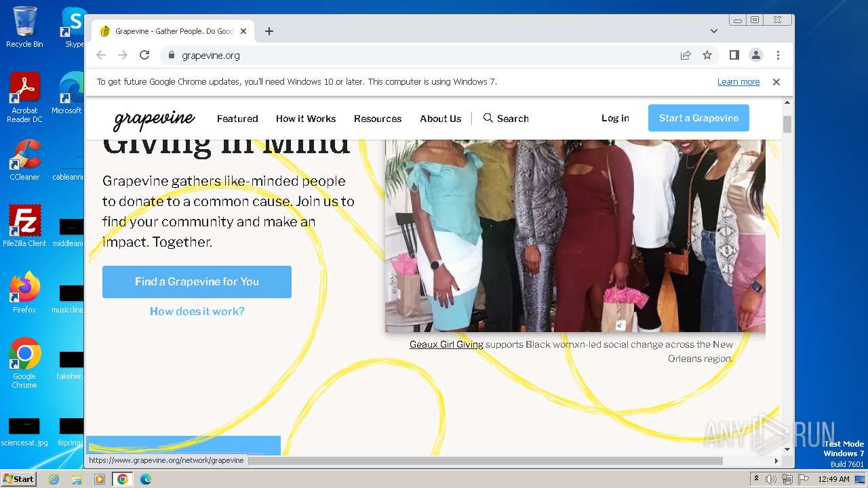
Task: Show hidden tray icons arrow
Action: [756, 479]
